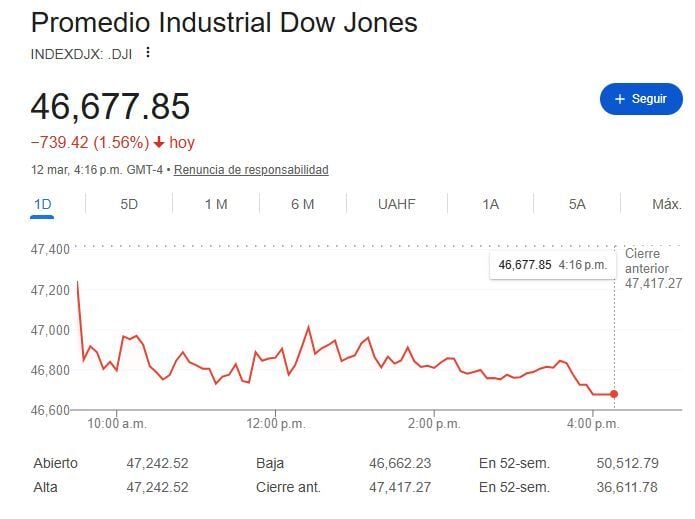View the 5A time range
The image size is (695, 519).
(x=577, y=204)
